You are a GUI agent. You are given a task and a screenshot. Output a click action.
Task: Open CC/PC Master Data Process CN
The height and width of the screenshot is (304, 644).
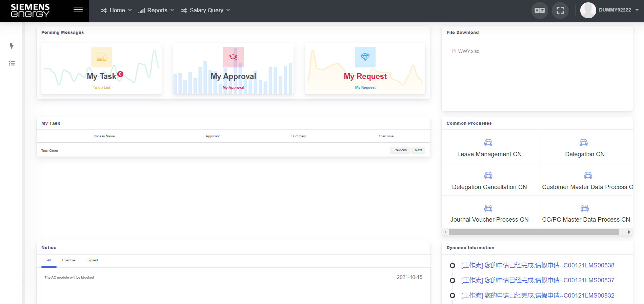click(586, 220)
